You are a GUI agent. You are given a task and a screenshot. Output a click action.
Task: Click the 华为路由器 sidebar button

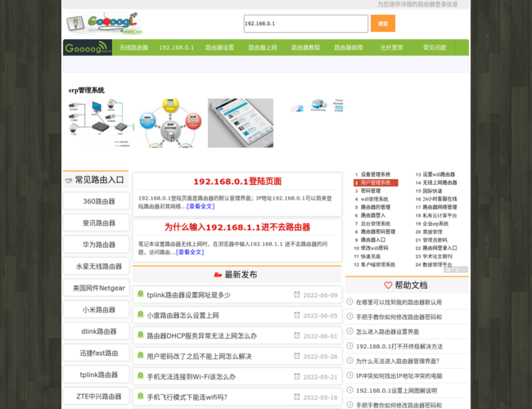pyautogui.click(x=96, y=245)
